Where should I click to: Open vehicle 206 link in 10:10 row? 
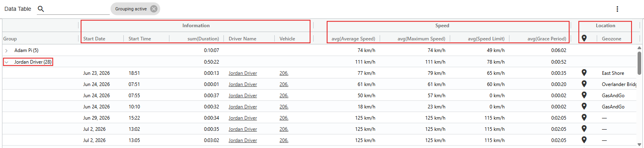284,107
